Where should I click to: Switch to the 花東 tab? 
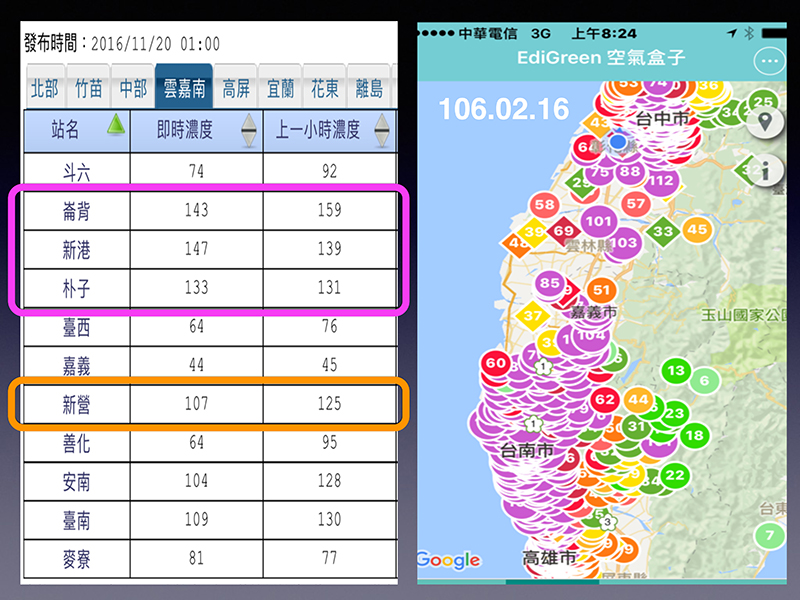[x=324, y=88]
